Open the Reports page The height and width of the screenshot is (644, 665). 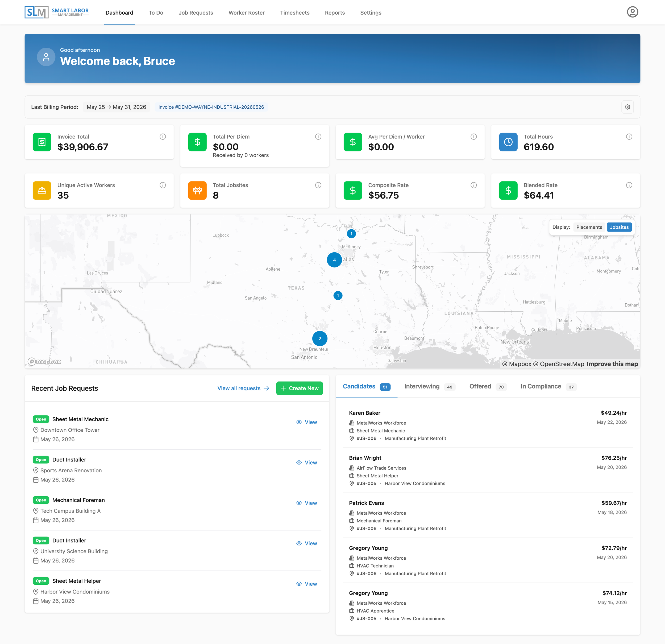pyautogui.click(x=335, y=13)
